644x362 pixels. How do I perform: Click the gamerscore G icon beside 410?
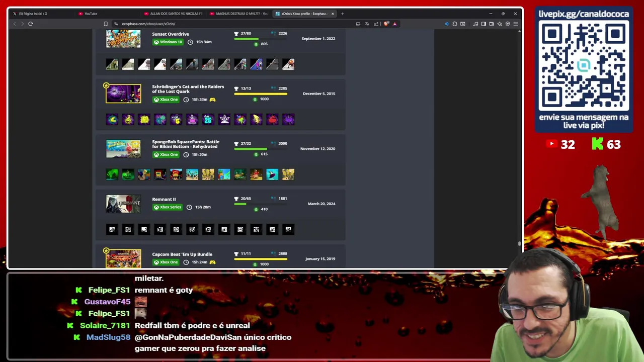256,209
